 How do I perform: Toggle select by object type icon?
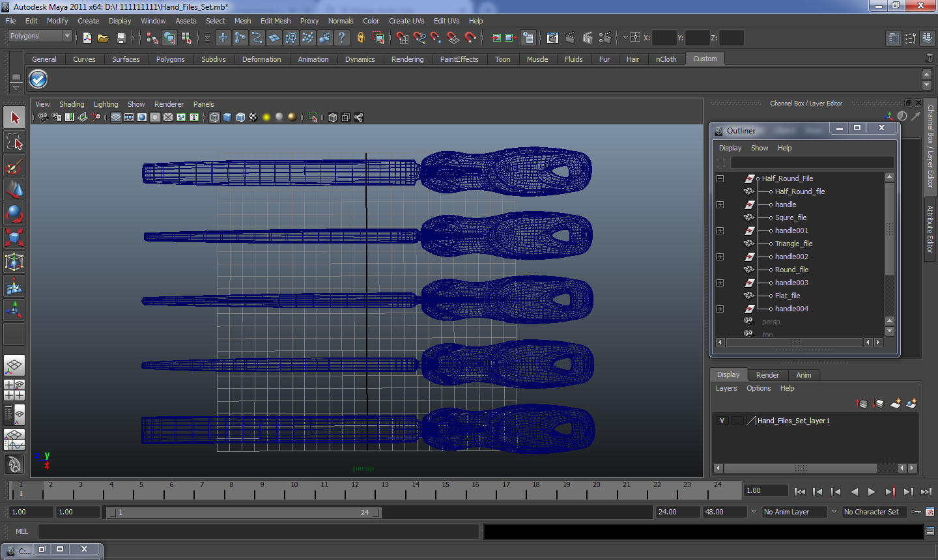click(169, 38)
